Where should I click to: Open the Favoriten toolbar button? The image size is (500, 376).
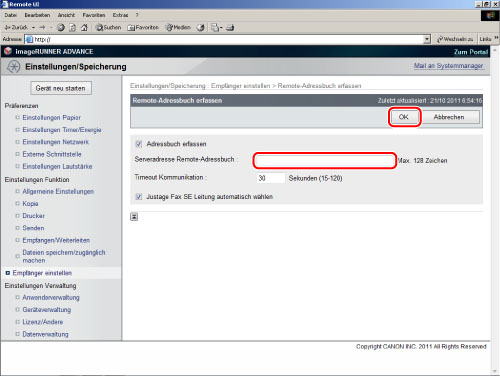pos(143,28)
